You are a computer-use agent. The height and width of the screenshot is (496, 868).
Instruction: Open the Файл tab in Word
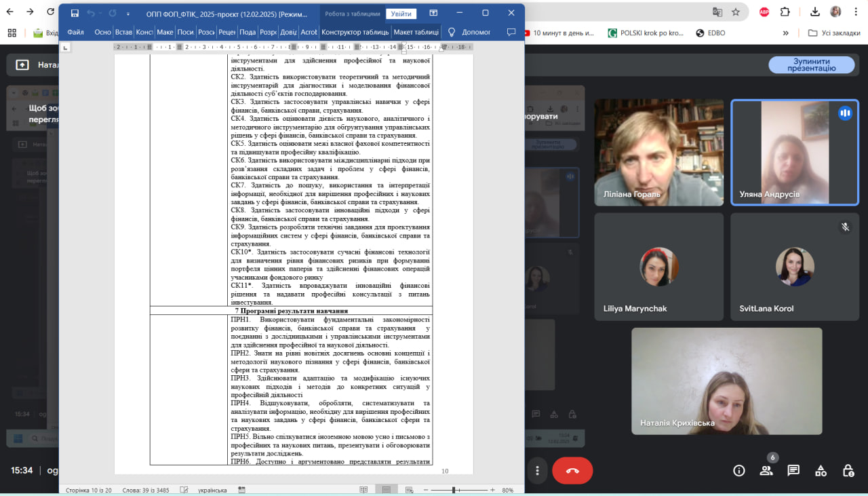(x=75, y=32)
